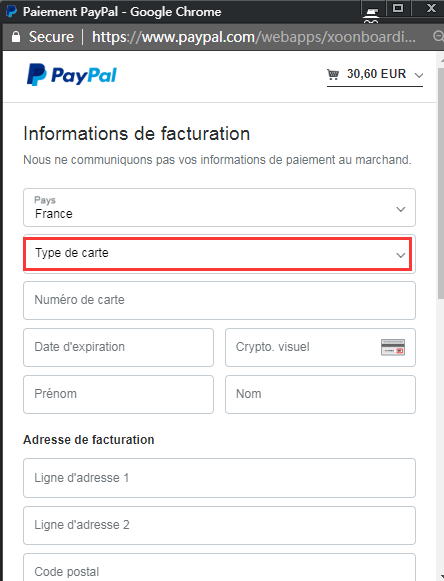The width and height of the screenshot is (444, 581).
Task: Open the Type de carte dropdown
Action: [x=219, y=254]
